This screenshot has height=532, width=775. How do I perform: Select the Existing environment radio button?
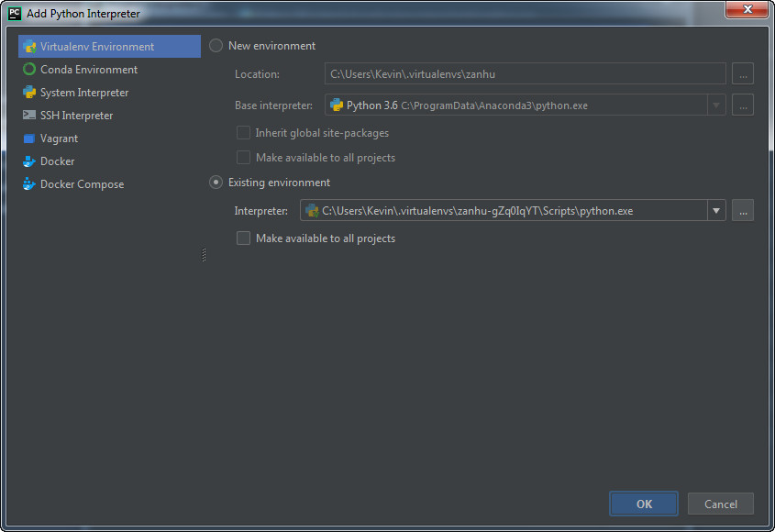[x=216, y=183]
